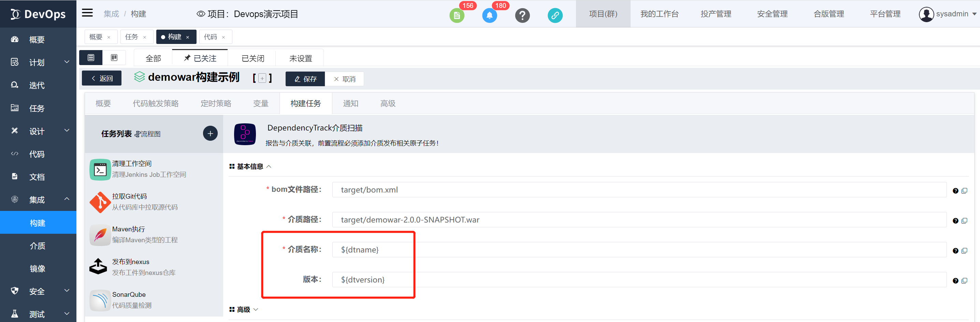Click the 返回 back button

coord(102,78)
